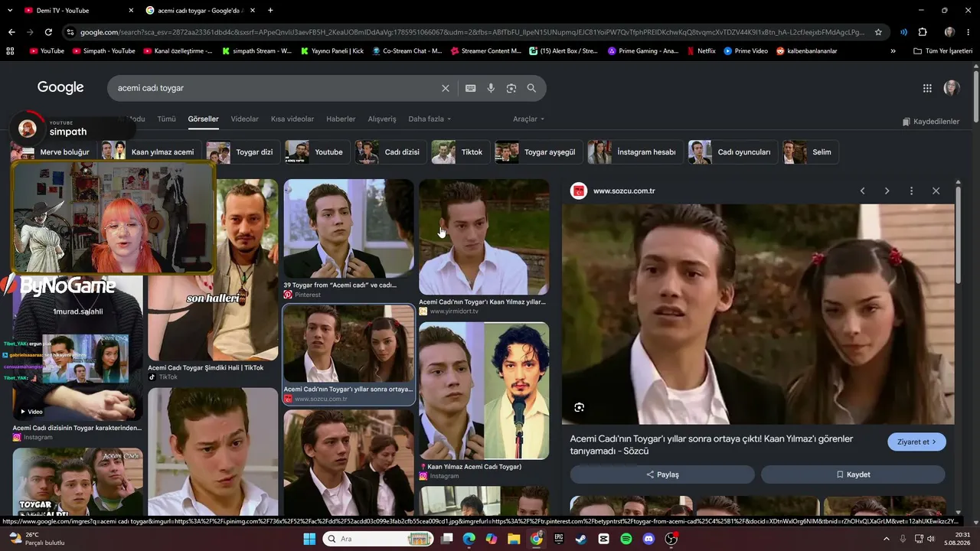This screenshot has width=980, height=551.
Task: Open the Prime Video bookmark
Action: pyautogui.click(x=746, y=51)
